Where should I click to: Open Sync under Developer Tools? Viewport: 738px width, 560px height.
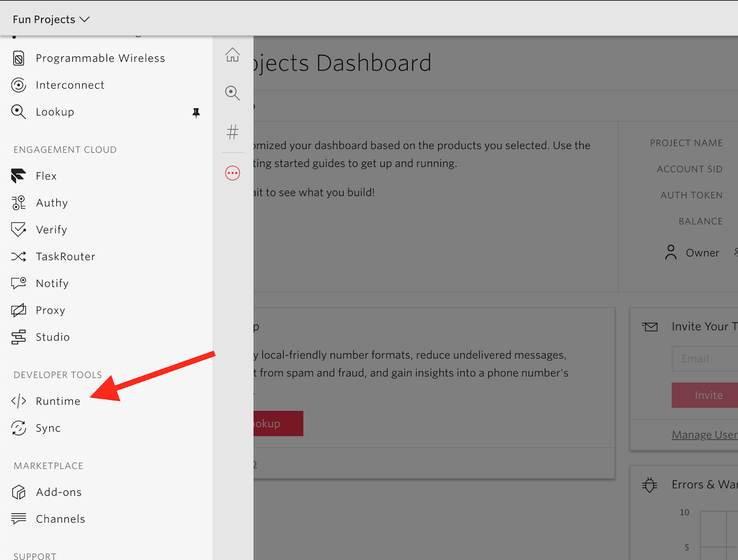(48, 428)
